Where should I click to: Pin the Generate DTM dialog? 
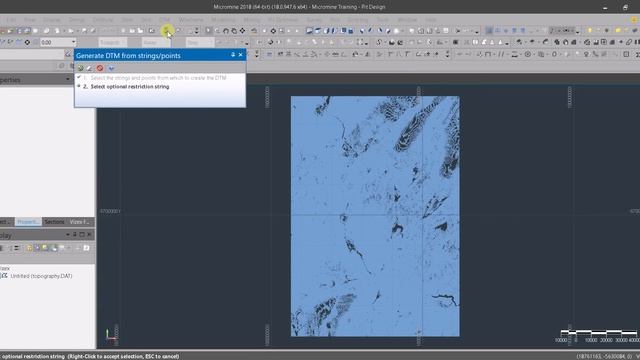point(233,55)
